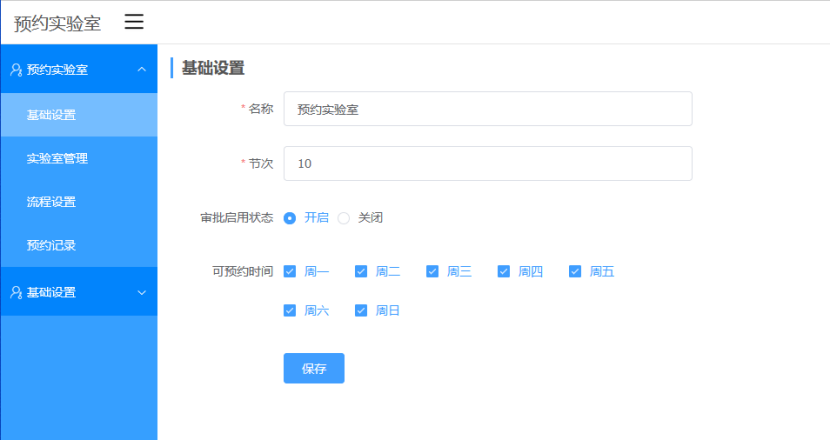This screenshot has height=441, width=830.
Task: Toggle the hamburger menu icon
Action: [x=134, y=22]
